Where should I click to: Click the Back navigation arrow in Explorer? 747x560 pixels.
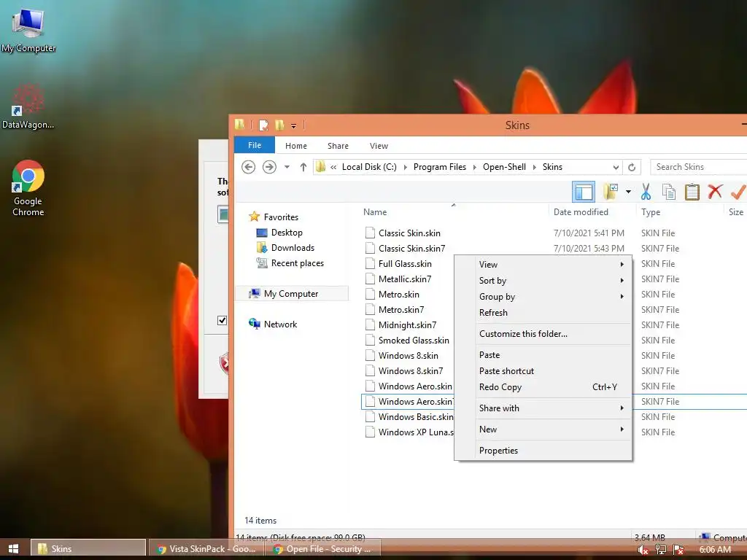(248, 167)
